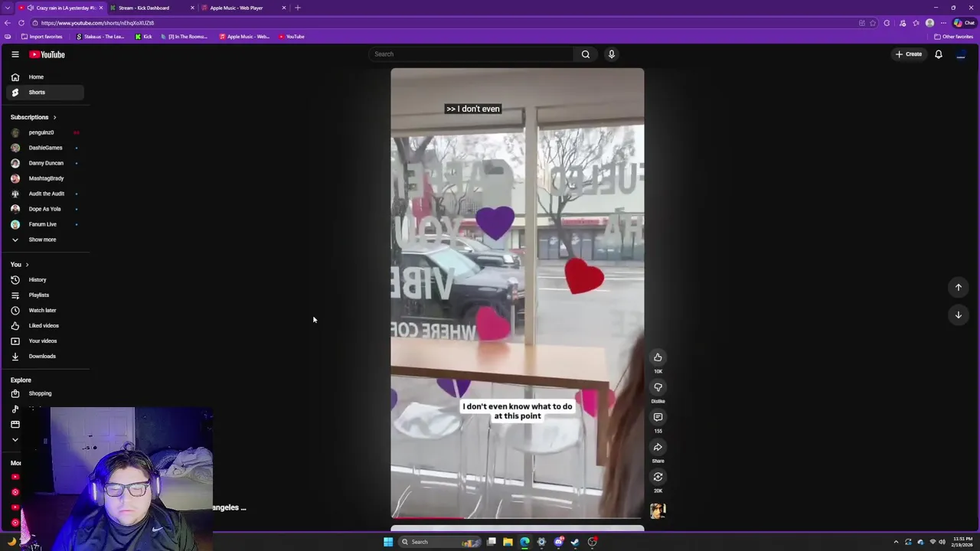Open Danny Duncan subscription channel
980x551 pixels.
(44, 163)
